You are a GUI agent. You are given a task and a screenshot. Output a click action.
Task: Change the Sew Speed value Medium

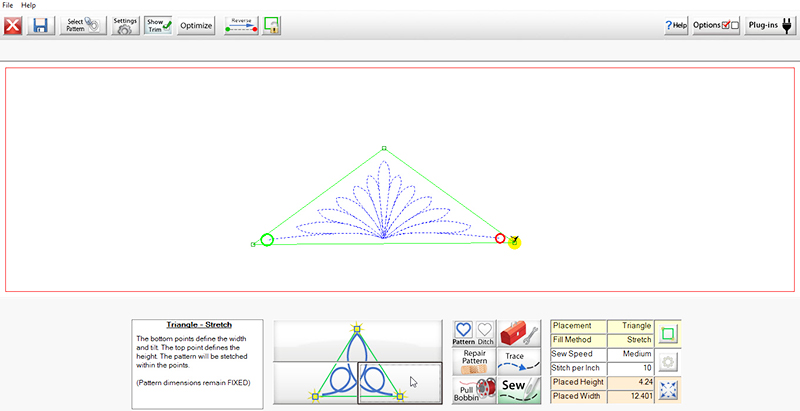pyautogui.click(x=631, y=354)
